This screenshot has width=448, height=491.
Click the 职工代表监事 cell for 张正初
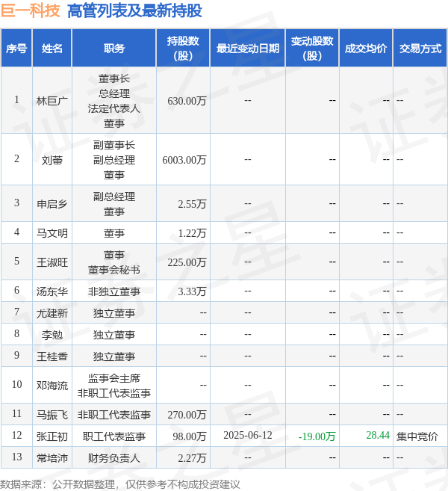click(114, 436)
